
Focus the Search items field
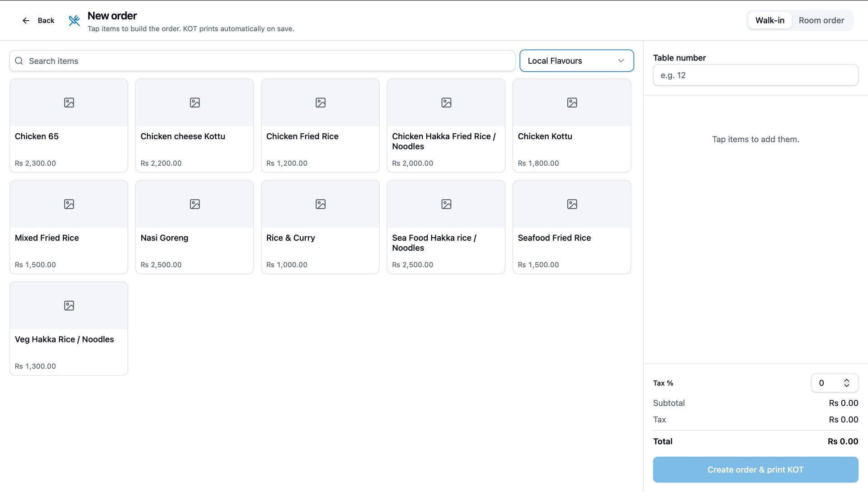coord(262,61)
